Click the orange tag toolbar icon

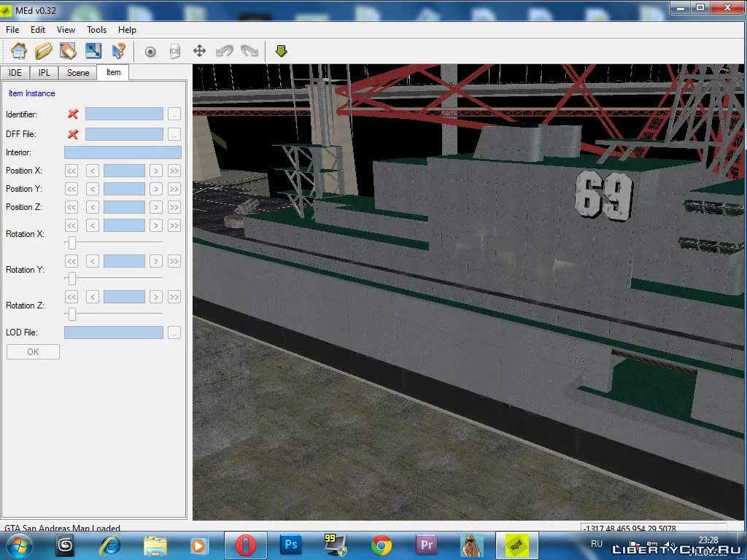pos(69,51)
